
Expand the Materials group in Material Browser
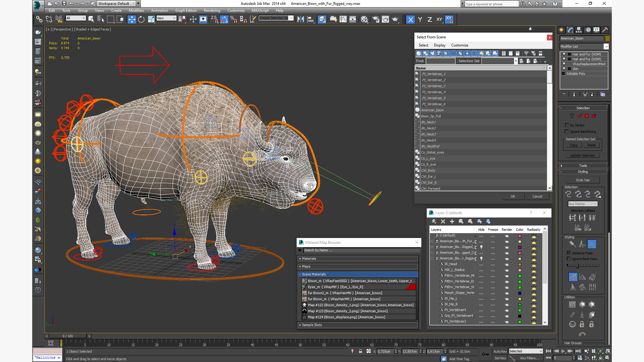coord(358,259)
